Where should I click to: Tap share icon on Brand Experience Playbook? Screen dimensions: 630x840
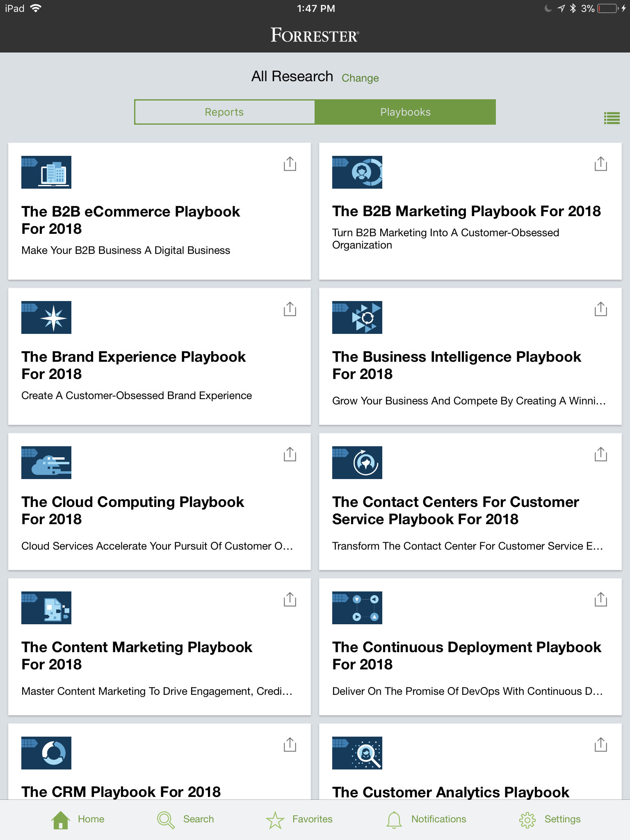pos(290,309)
